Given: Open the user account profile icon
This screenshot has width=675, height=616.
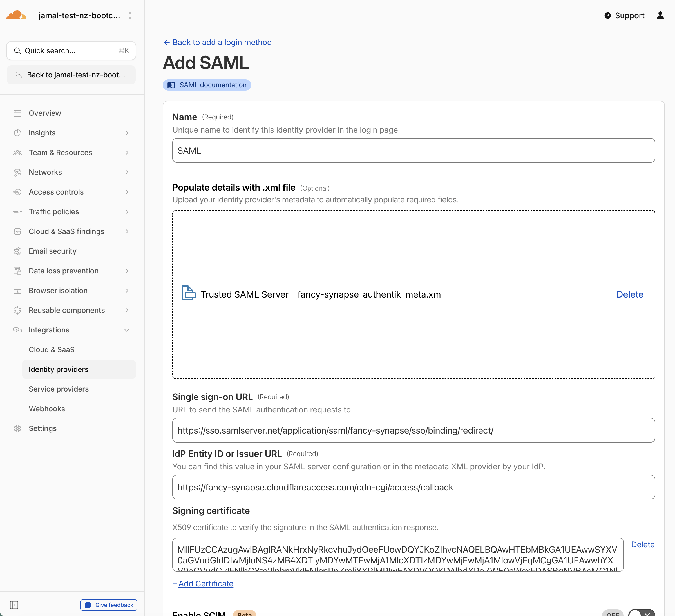Looking at the screenshot, I should coord(660,15).
